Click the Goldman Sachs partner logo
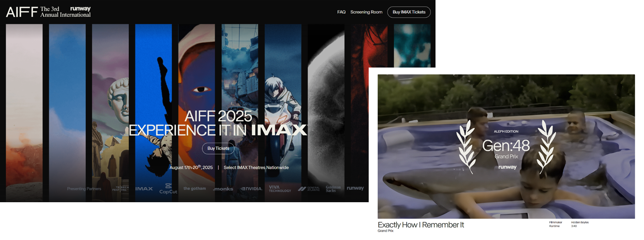 point(333,189)
